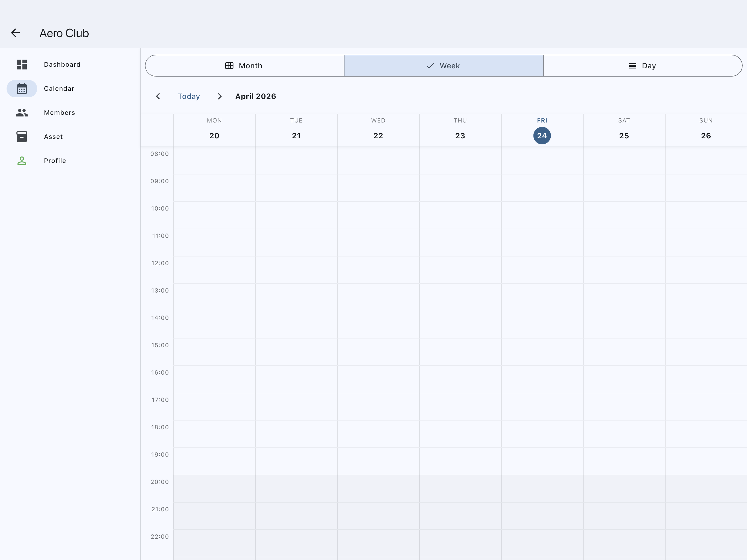This screenshot has height=560, width=747.
Task: Select Thursday 23 in the header
Action: [460, 130]
